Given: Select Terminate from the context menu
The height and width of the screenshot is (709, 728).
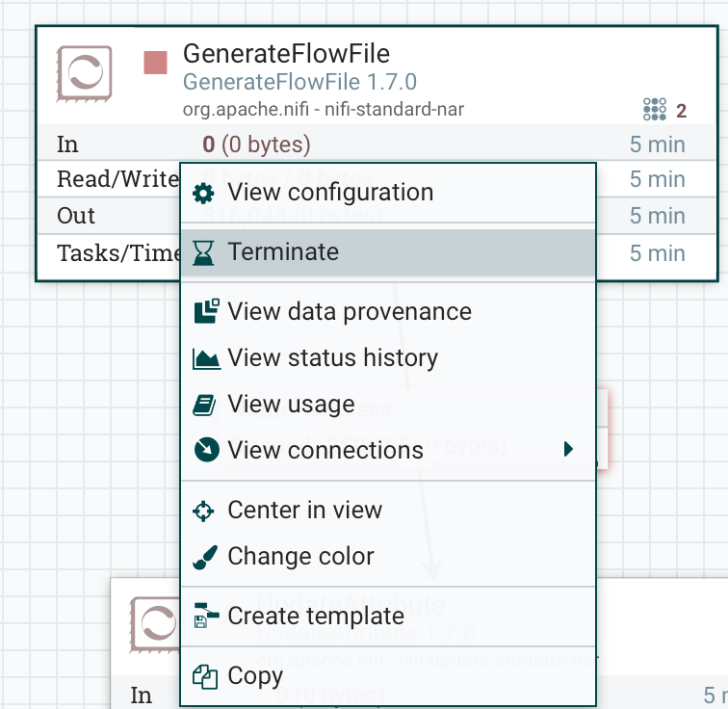Looking at the screenshot, I should [283, 252].
